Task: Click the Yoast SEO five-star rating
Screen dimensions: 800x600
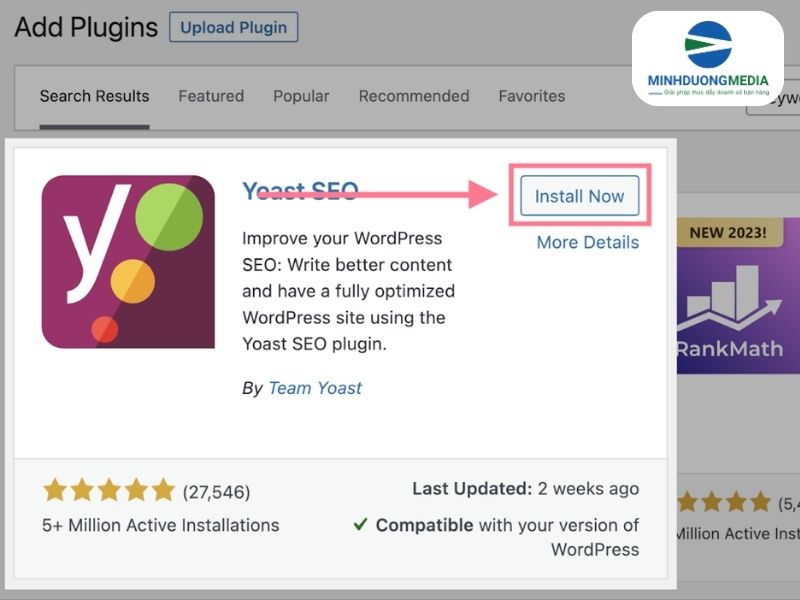Action: [109, 490]
